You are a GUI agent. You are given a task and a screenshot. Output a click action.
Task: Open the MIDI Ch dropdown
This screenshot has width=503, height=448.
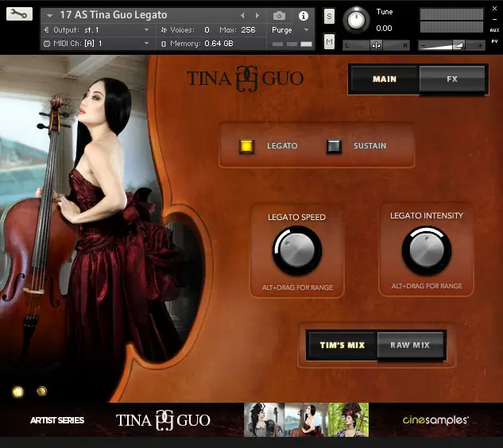pos(146,43)
